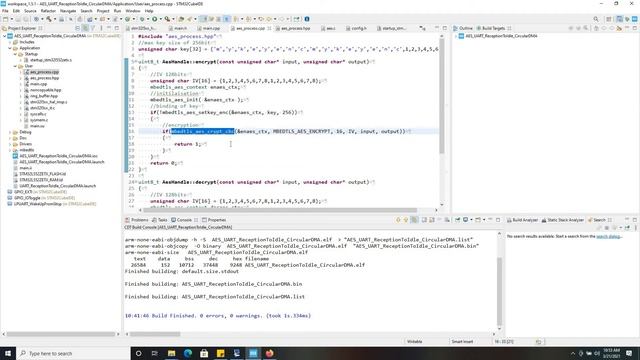Click Collapse All in Project Explorer

coord(77,28)
